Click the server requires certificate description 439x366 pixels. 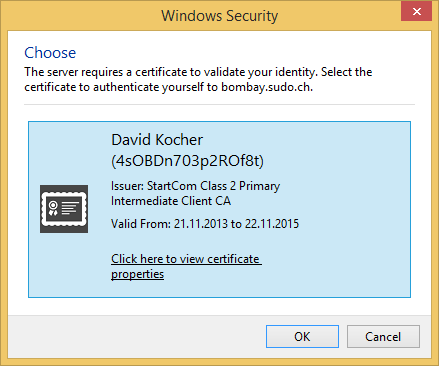pyautogui.click(x=198, y=79)
